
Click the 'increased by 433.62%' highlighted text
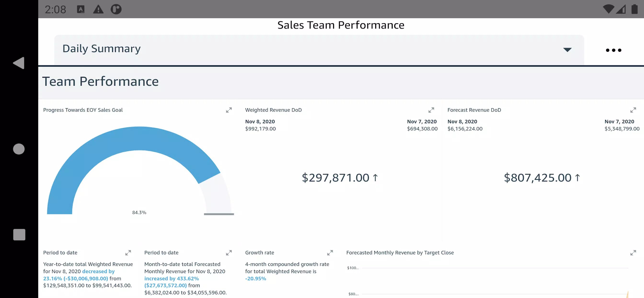(172, 279)
